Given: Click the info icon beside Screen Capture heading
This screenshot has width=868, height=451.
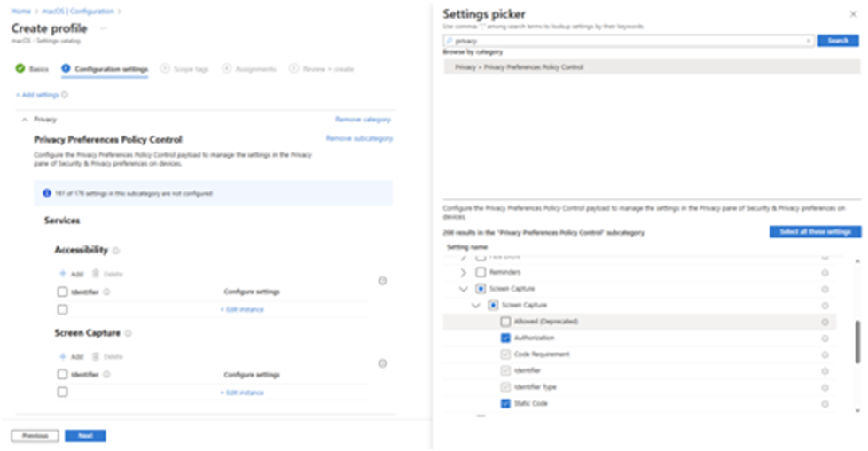Looking at the screenshot, I should (129, 334).
